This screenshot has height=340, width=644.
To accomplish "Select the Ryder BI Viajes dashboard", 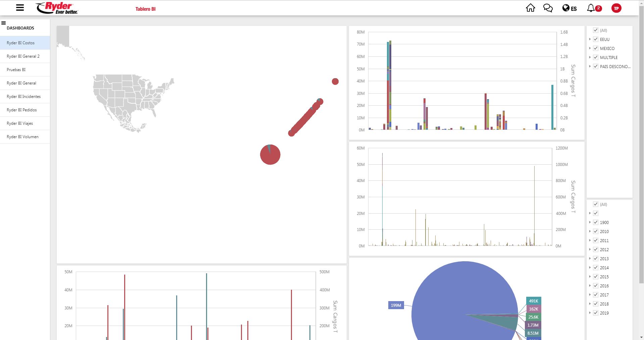I will click(x=20, y=123).
